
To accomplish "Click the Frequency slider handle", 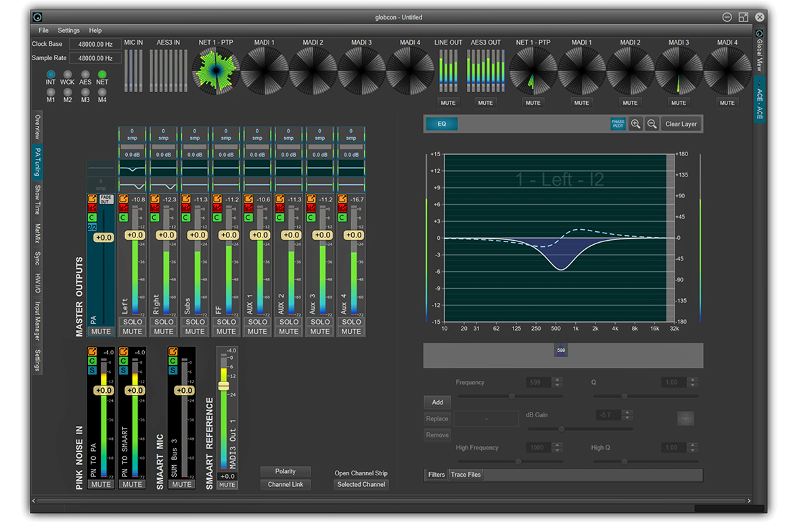I will click(512, 396).
